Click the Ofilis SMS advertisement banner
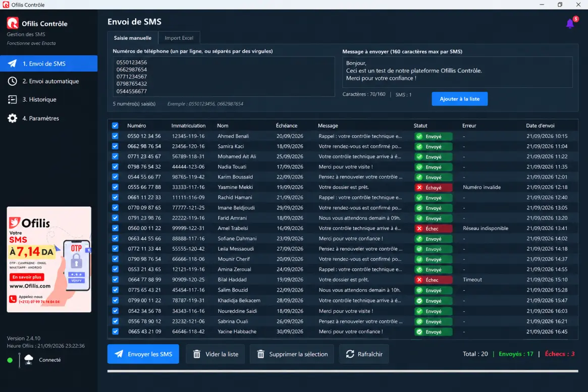The height and width of the screenshot is (392, 588). (x=49, y=259)
